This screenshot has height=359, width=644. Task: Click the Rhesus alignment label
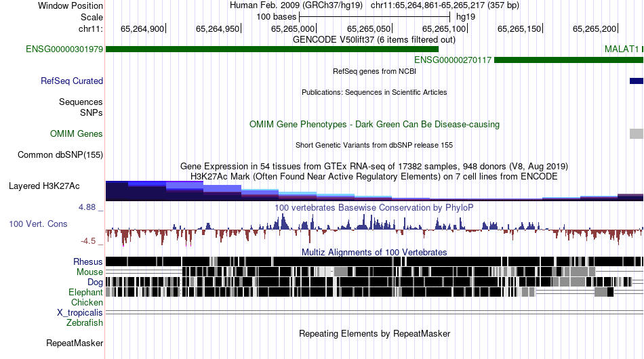point(88,261)
